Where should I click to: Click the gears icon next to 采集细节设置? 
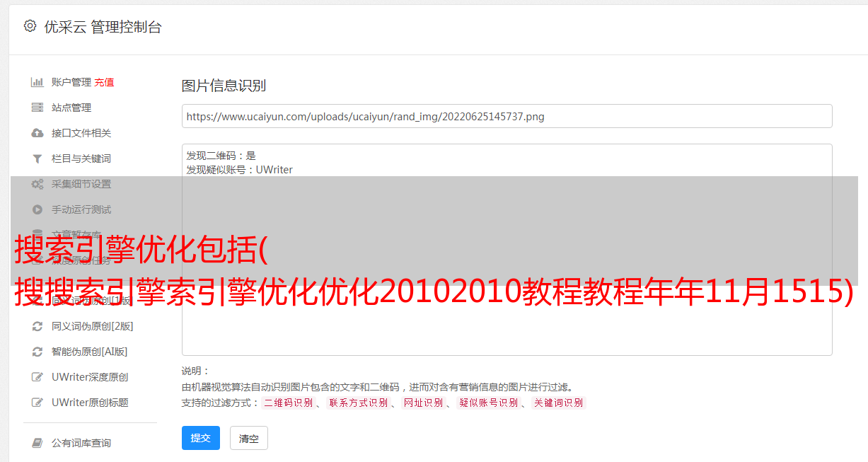tap(37, 184)
